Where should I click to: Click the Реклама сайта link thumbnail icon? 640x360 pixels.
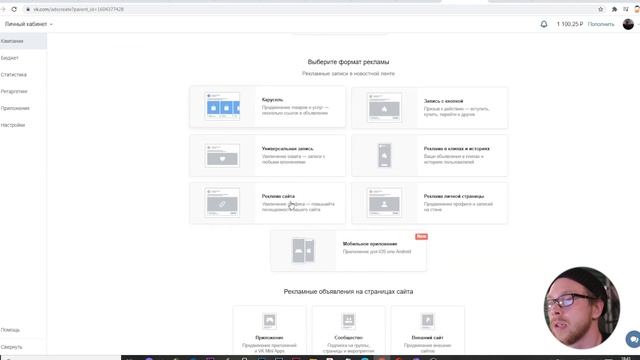222,203
